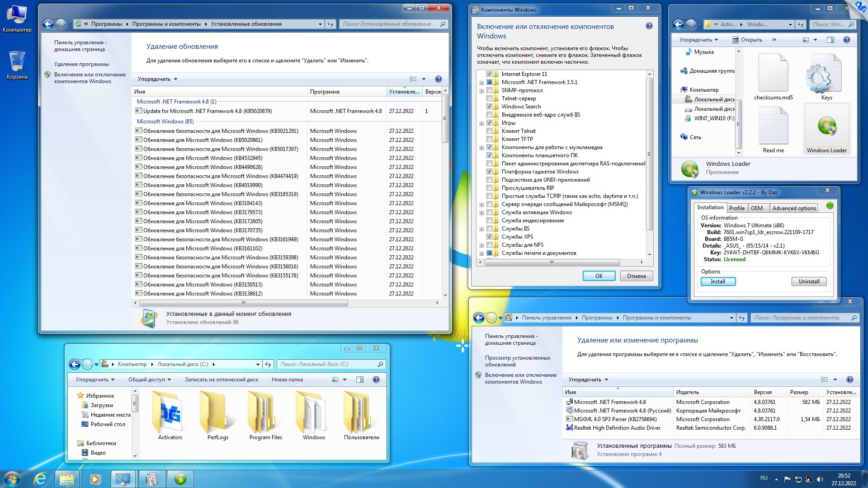Open Упорядочить dropdown in Installed Updates window

(157, 79)
